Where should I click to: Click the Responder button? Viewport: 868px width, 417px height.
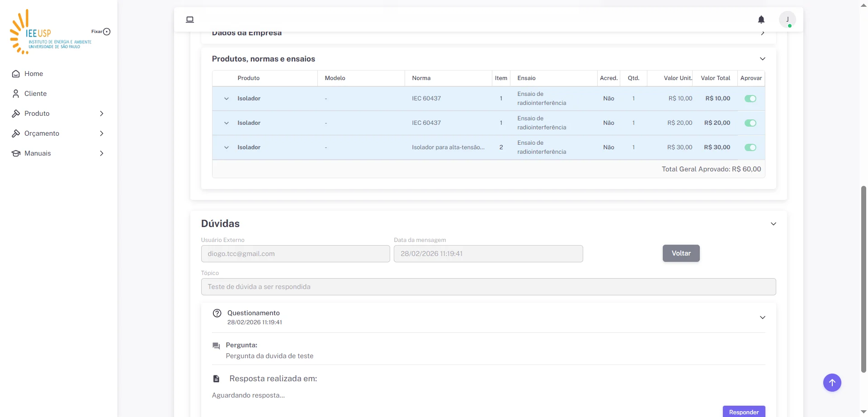[x=744, y=412]
